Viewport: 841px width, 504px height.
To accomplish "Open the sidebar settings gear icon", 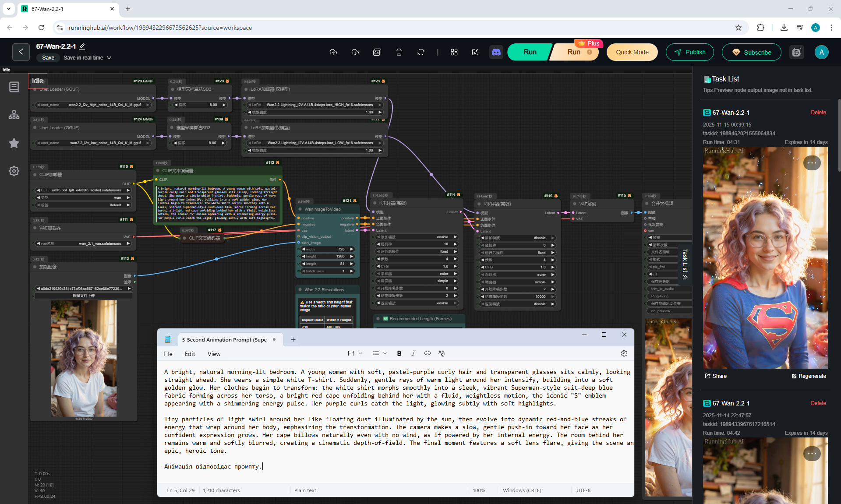I will [x=14, y=171].
